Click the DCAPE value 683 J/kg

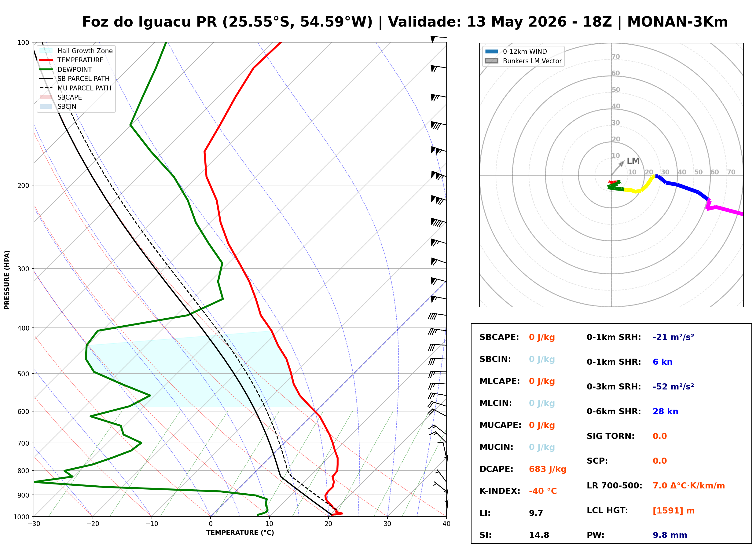(548, 469)
